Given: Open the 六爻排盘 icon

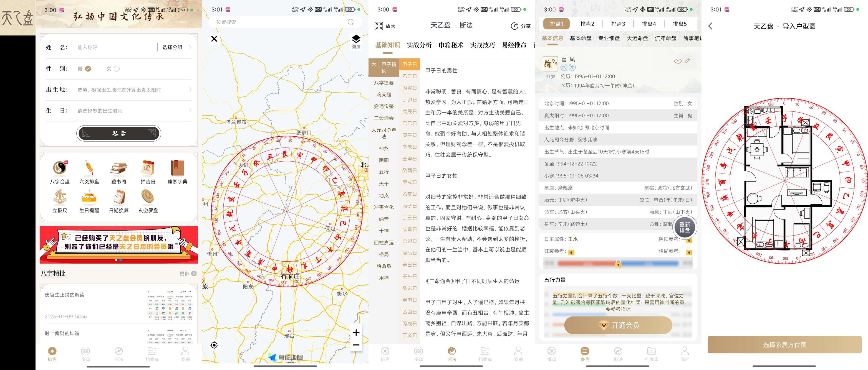Looking at the screenshot, I should tap(89, 168).
